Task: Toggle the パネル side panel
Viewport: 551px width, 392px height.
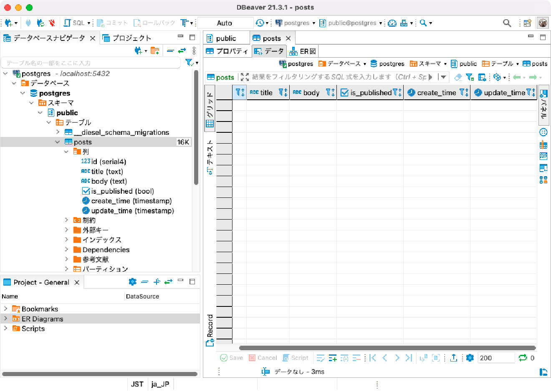Action: 543,104
